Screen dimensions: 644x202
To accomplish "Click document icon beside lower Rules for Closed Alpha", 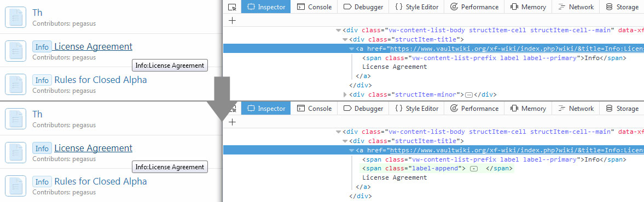I will pos(16,186).
